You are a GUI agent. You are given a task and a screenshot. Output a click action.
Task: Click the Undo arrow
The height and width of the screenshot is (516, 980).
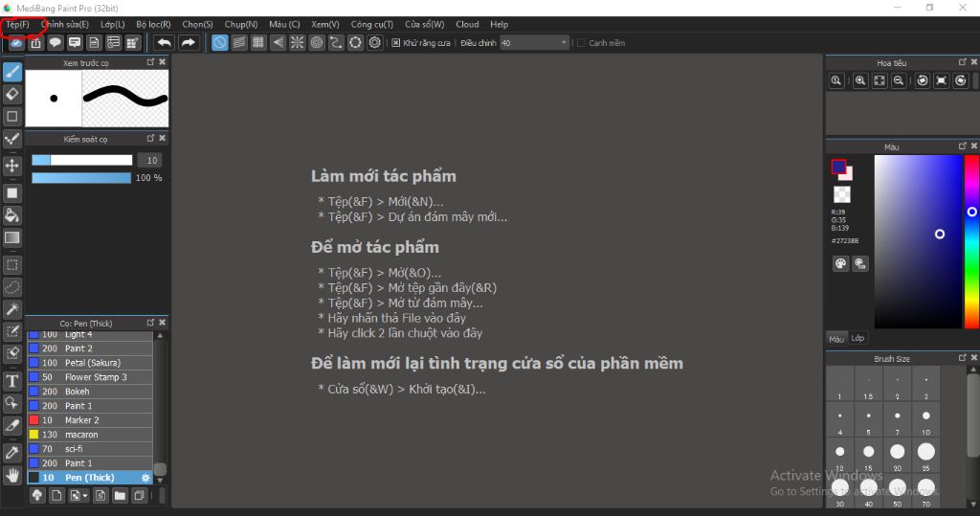pos(164,42)
